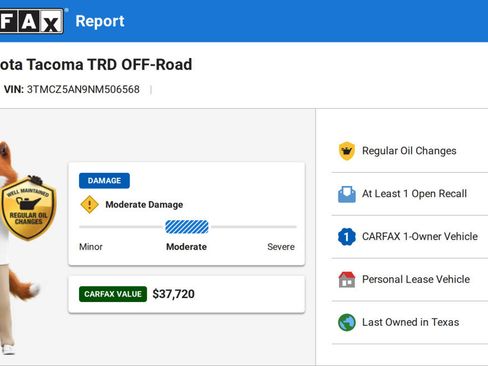Viewport: 488px width, 366px height.
Task: Open the CARFAX 1-Owner Vehicle item
Action: [x=410, y=237]
